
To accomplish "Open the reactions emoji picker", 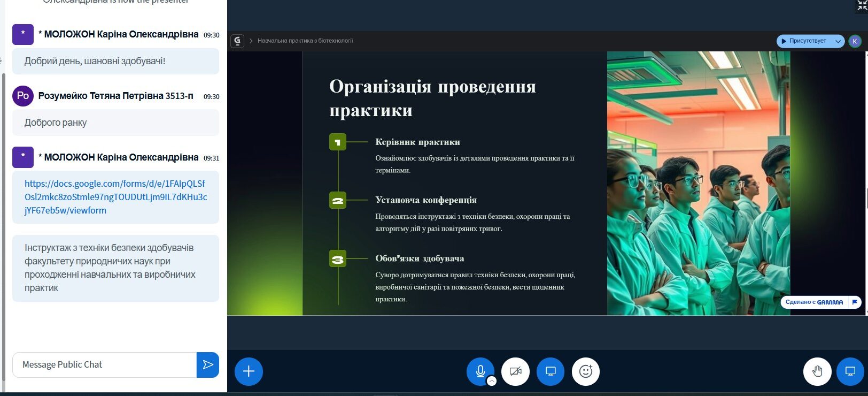I will pyautogui.click(x=586, y=371).
